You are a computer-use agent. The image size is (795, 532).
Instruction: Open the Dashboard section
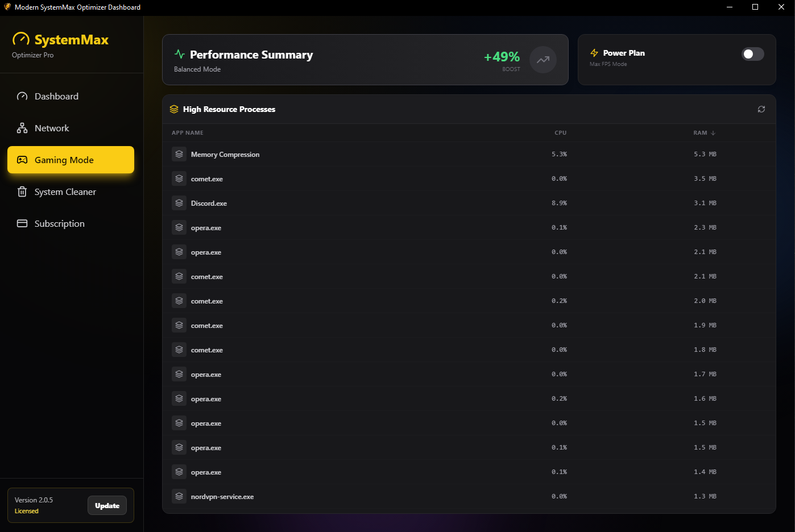coord(71,96)
